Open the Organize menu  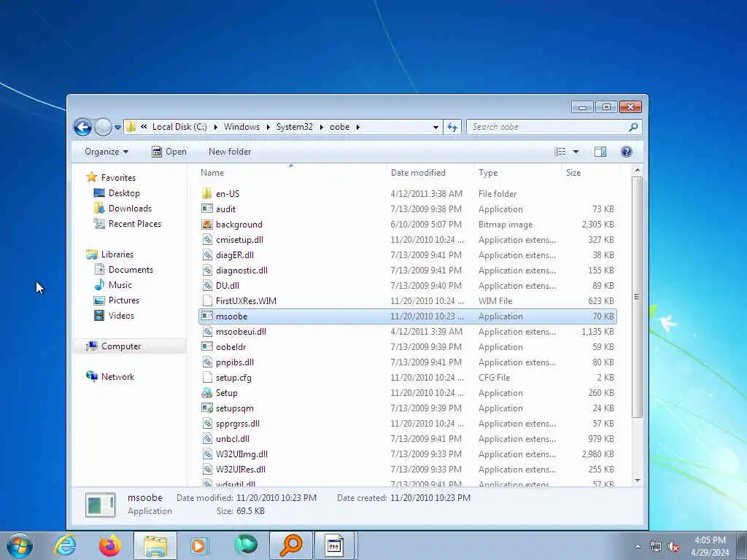[x=107, y=152]
